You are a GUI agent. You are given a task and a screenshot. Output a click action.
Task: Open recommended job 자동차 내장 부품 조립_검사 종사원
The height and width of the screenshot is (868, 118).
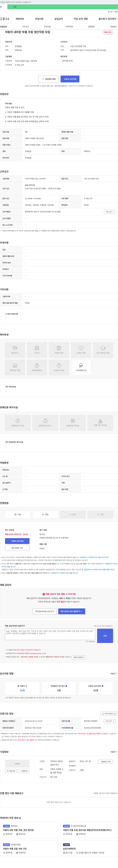(x=18, y=830)
